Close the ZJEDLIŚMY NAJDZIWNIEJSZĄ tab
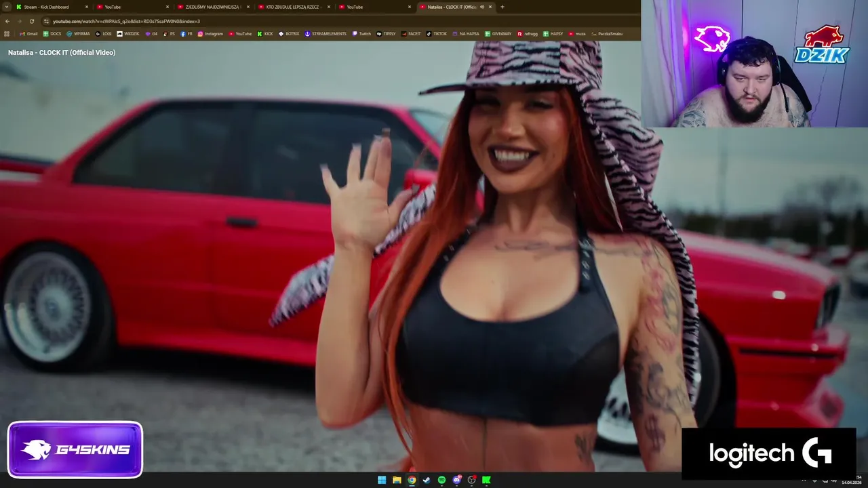This screenshot has height=488, width=868. (x=248, y=7)
